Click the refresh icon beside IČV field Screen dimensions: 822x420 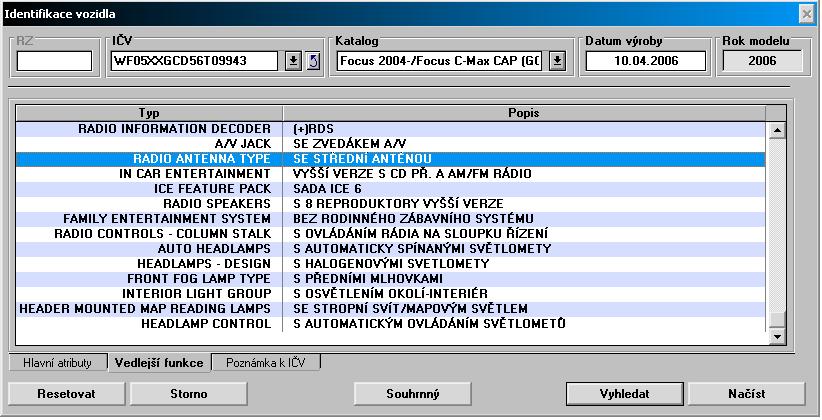pos(311,61)
